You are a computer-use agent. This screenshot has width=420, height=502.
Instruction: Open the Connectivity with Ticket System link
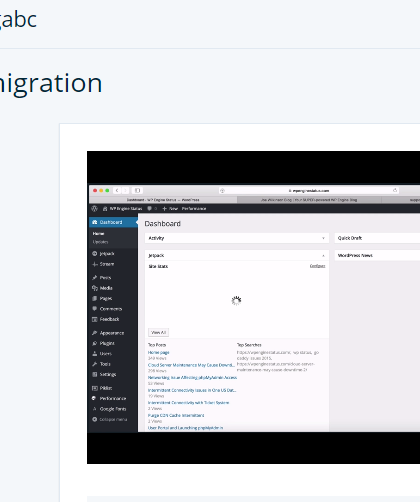pos(188,403)
